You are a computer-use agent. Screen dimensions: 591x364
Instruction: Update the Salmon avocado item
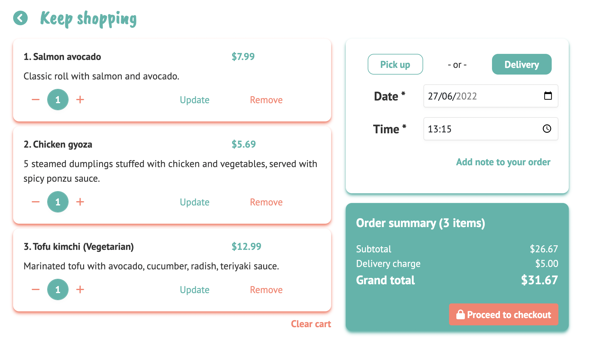click(194, 100)
